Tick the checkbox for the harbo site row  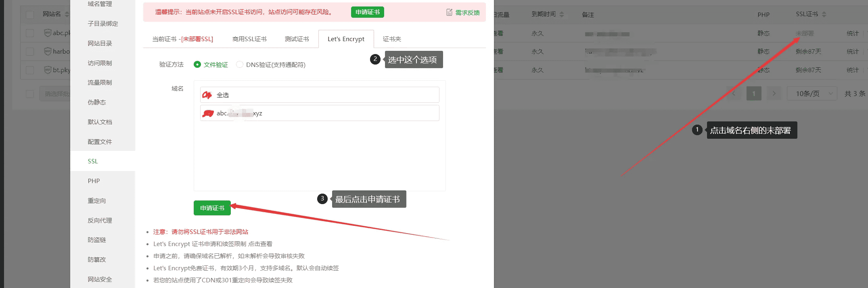(x=30, y=51)
